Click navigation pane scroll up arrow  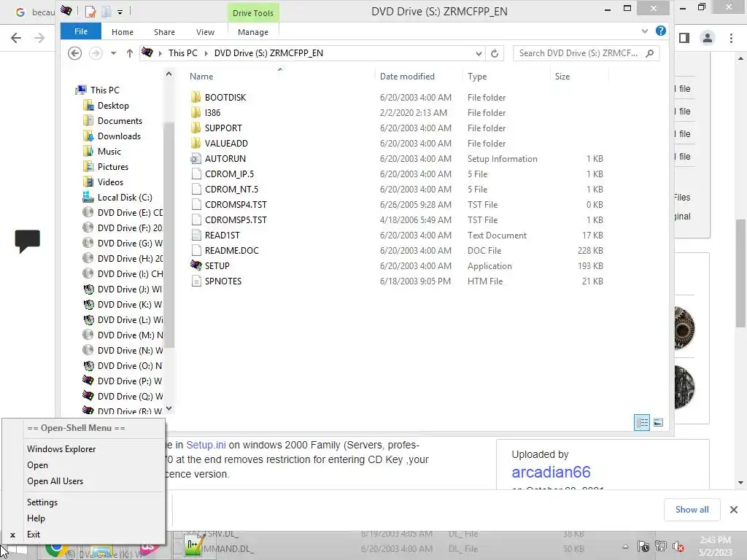[x=169, y=74]
